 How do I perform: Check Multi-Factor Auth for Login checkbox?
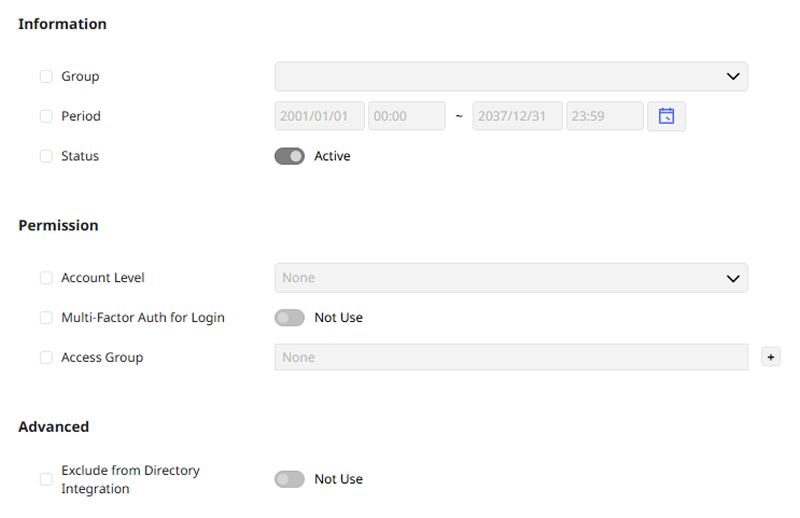[46, 318]
